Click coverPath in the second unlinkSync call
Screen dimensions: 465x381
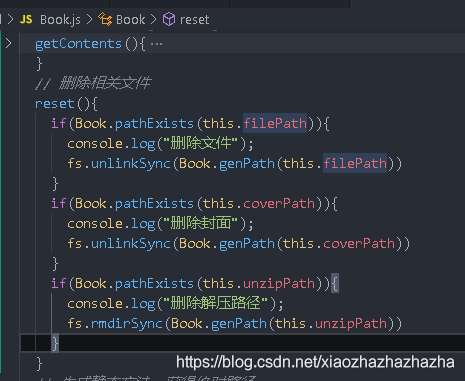tap(359, 243)
